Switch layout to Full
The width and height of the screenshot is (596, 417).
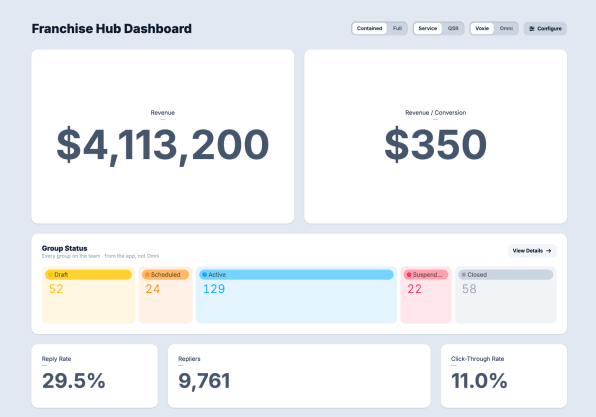coord(397,29)
